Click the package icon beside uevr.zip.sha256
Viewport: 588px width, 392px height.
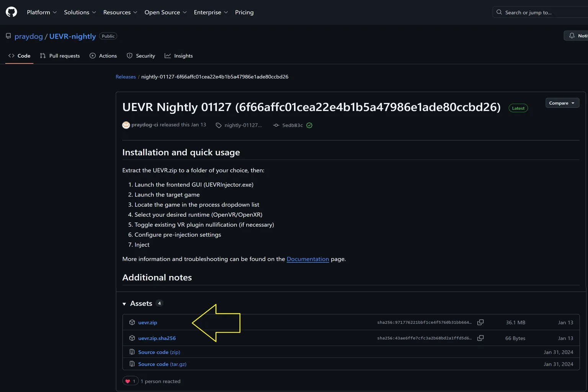point(132,338)
